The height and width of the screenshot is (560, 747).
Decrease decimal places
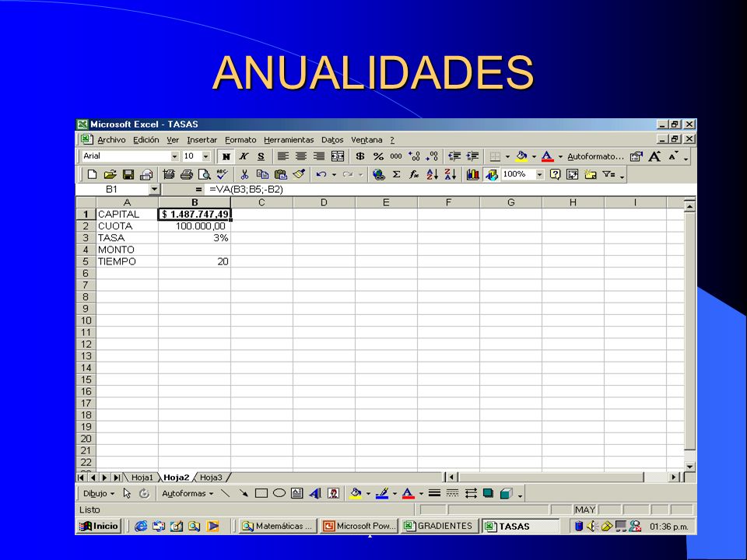[432, 156]
